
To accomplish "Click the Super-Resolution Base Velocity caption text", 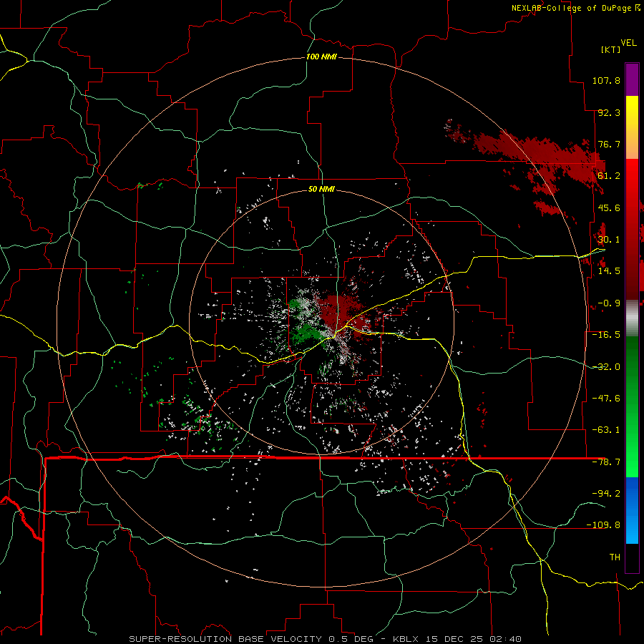I will click(326, 639).
